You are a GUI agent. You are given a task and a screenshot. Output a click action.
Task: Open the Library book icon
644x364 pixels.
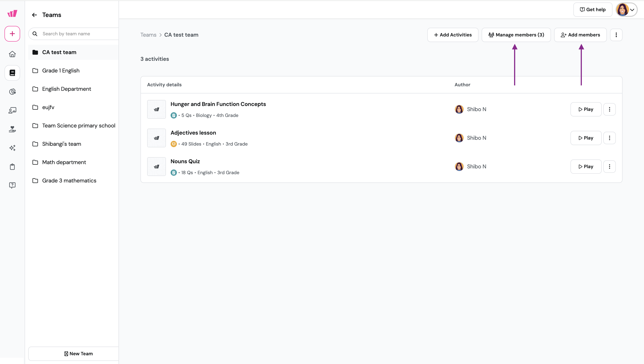coord(12,73)
